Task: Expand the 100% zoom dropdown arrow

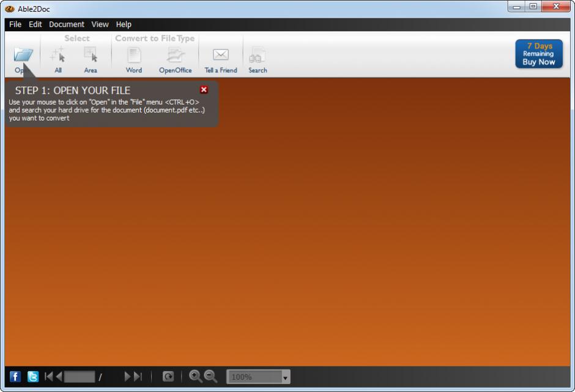Action: pos(285,377)
